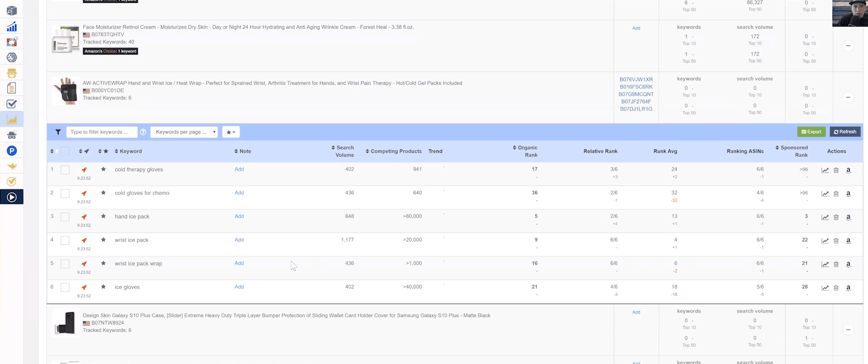Click the filter keywords input field

(101, 132)
